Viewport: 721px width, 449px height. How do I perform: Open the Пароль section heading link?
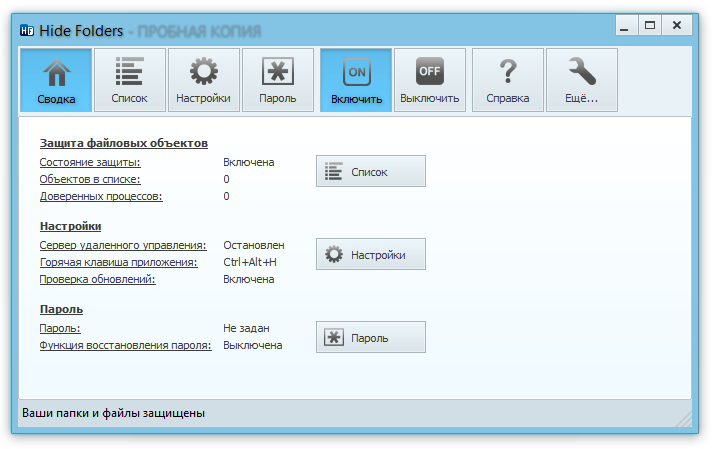point(61,309)
